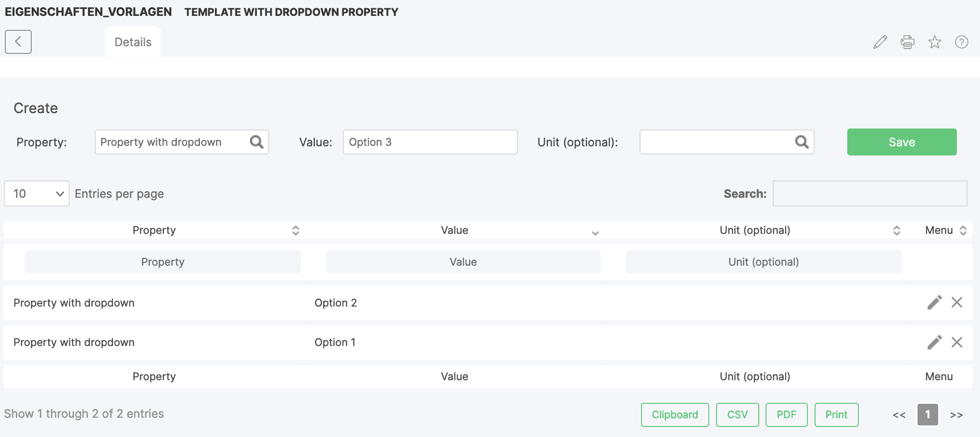This screenshot has height=437, width=980.
Task: Click the table Search input field
Action: 869,193
